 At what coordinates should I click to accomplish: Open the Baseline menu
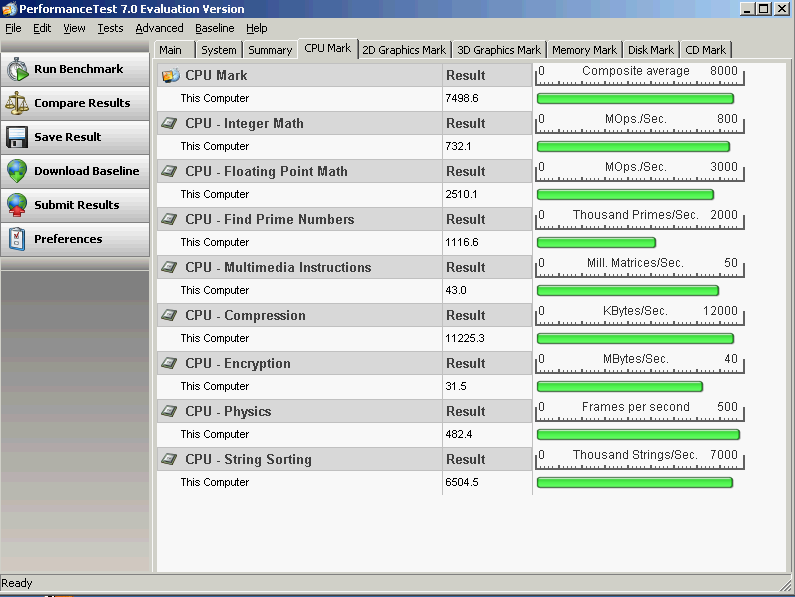[x=214, y=28]
